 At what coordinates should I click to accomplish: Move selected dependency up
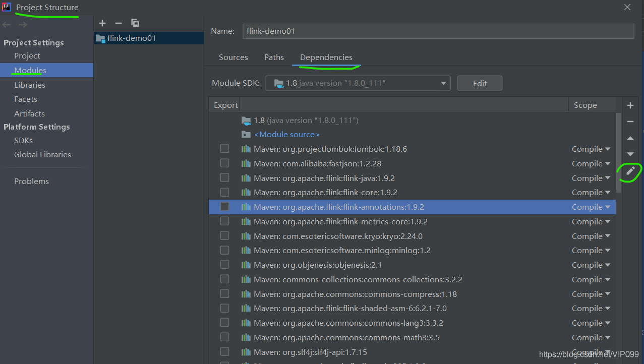[x=630, y=138]
